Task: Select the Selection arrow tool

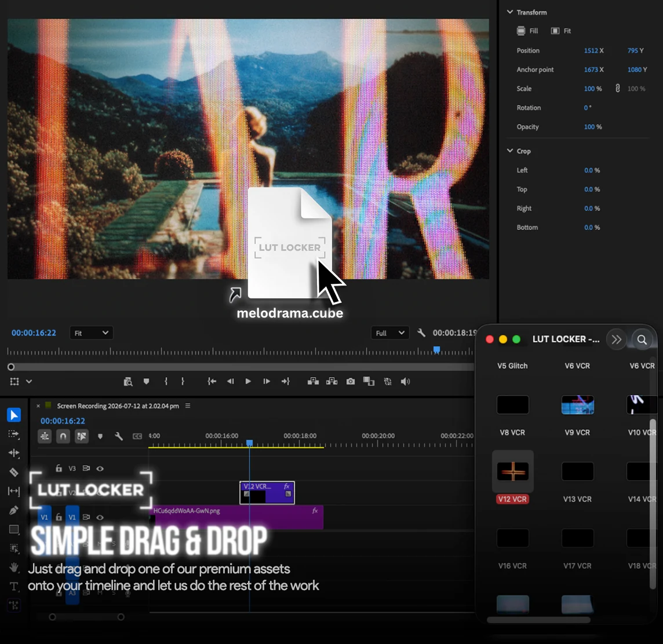Action: click(x=13, y=415)
